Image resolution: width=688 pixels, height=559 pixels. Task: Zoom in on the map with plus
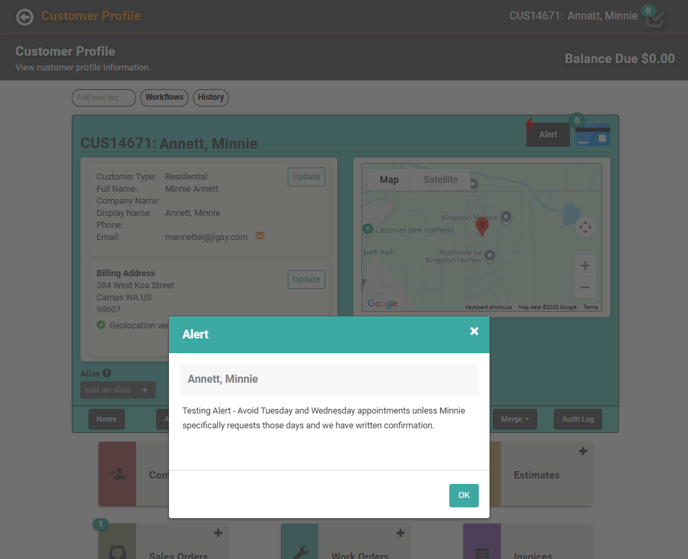pyautogui.click(x=585, y=265)
